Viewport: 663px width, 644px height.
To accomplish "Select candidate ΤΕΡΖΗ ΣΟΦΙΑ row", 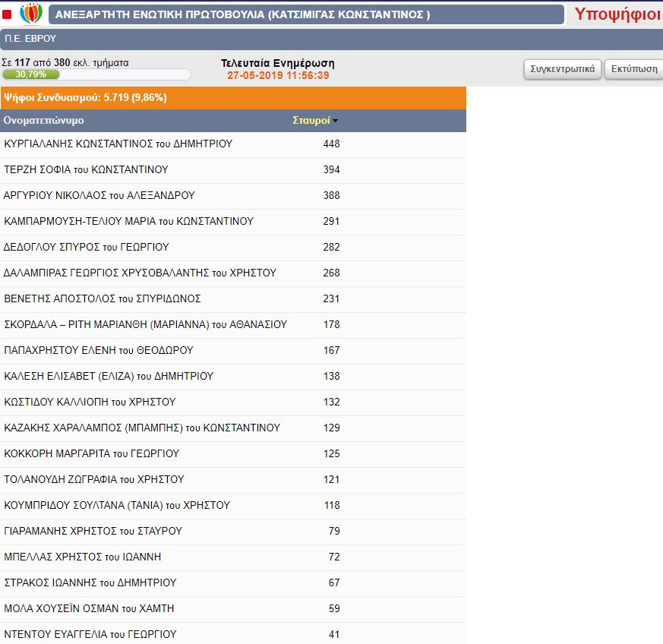I will (87, 170).
